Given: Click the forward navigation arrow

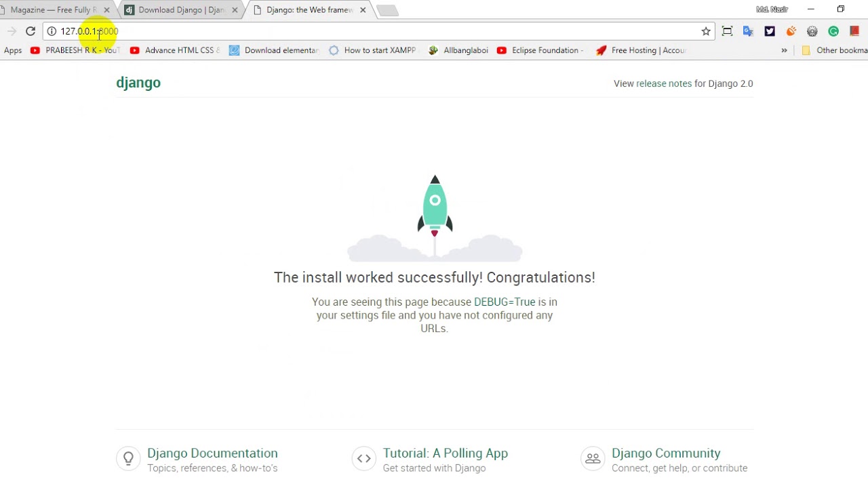Looking at the screenshot, I should click(12, 31).
